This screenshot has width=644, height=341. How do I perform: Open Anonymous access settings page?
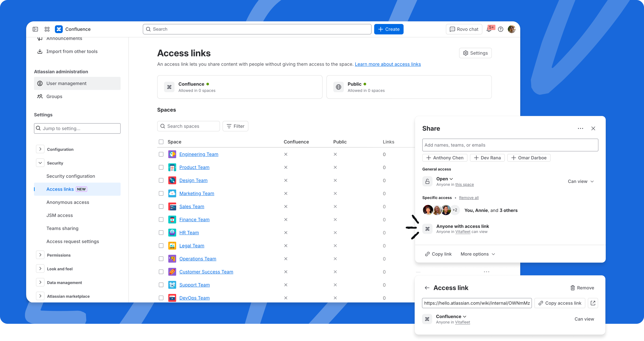[x=68, y=202]
